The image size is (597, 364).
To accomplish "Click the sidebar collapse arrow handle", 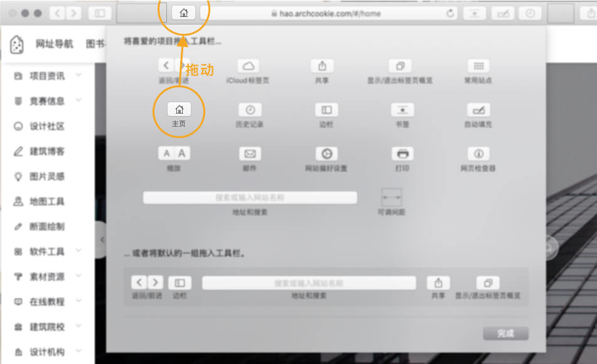I will coord(101,240).
